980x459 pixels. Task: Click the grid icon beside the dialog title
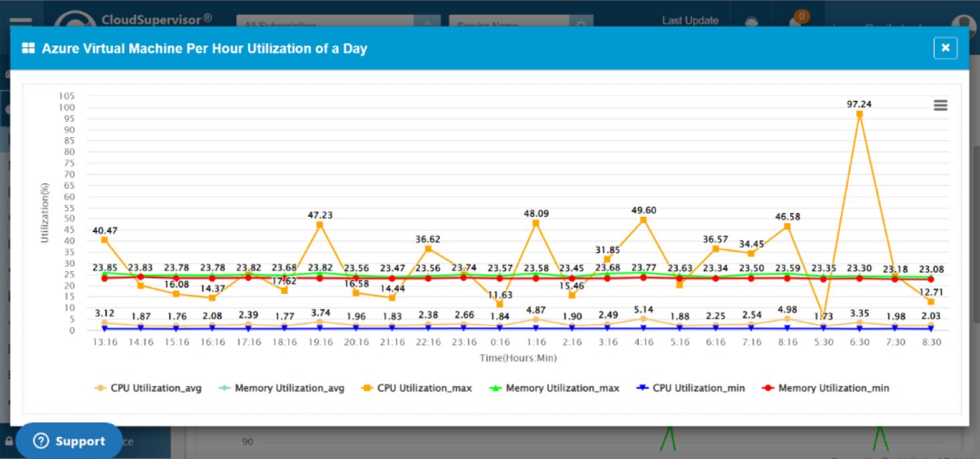click(x=28, y=48)
